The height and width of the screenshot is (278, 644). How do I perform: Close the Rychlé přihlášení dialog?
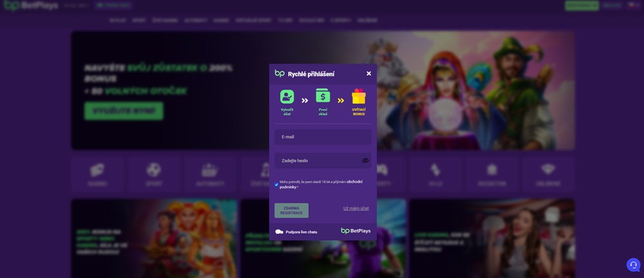(368, 73)
